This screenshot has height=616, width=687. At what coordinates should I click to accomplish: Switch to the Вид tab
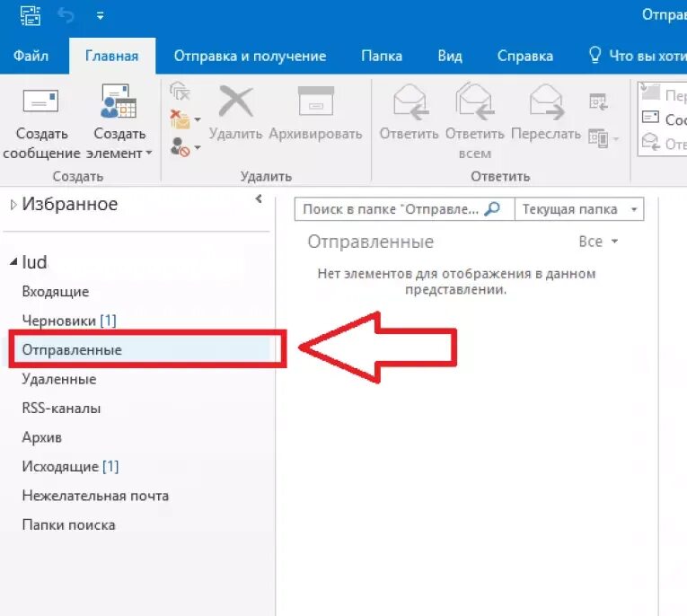[x=450, y=56]
